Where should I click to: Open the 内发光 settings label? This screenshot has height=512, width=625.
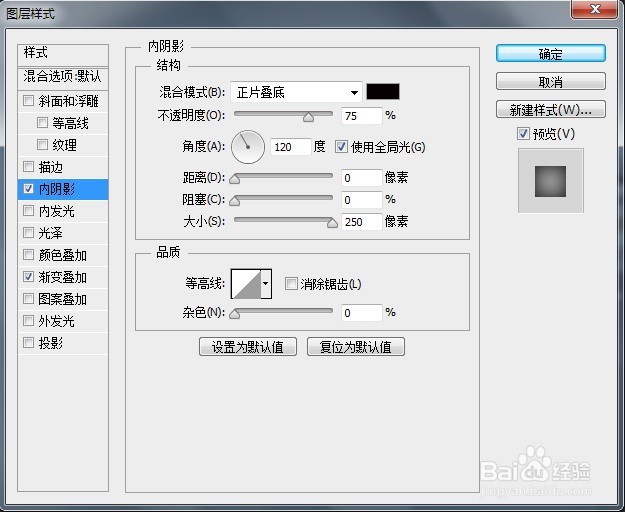[57, 211]
